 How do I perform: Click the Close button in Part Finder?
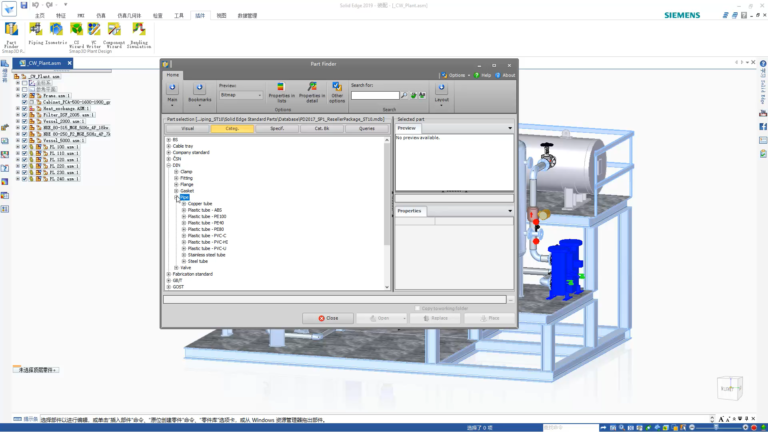pyautogui.click(x=328, y=318)
